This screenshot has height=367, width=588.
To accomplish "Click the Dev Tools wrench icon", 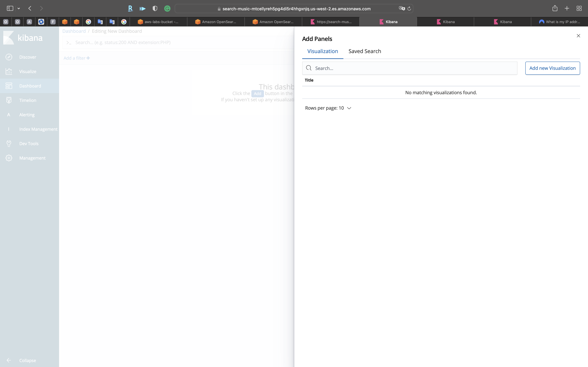I will 9,144.
